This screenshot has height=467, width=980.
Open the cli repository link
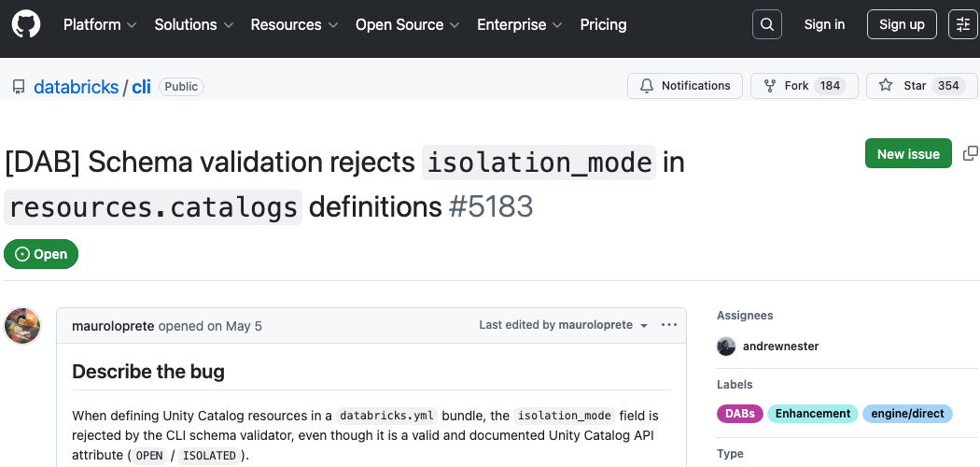point(141,87)
